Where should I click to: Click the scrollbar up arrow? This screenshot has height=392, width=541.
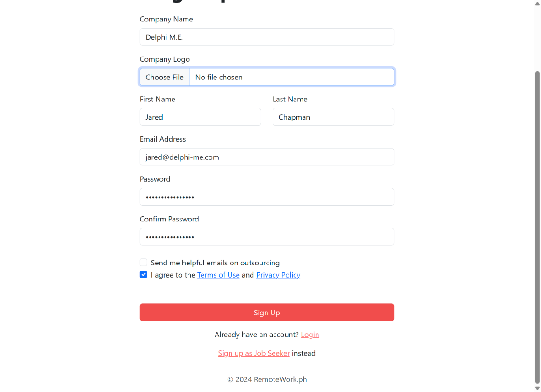(537, 3)
